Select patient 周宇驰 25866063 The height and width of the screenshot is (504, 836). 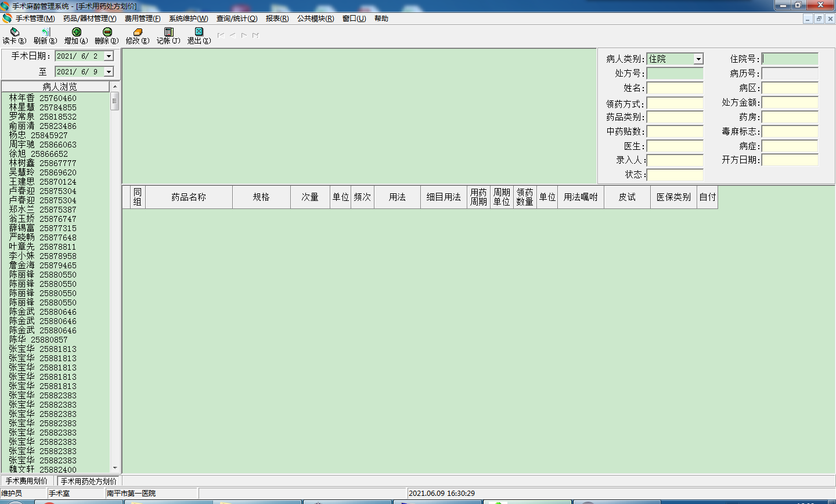click(42, 145)
